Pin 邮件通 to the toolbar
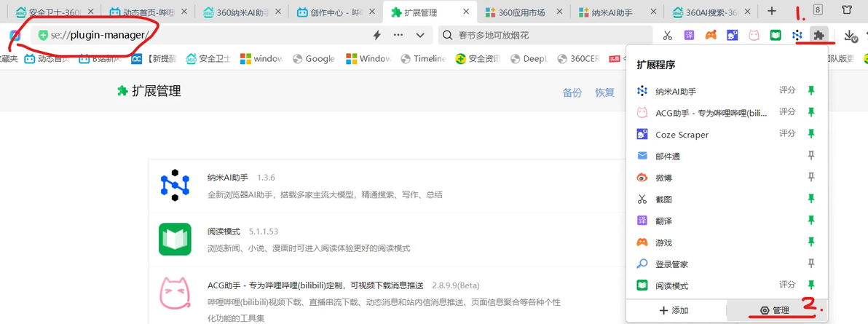 (811, 156)
